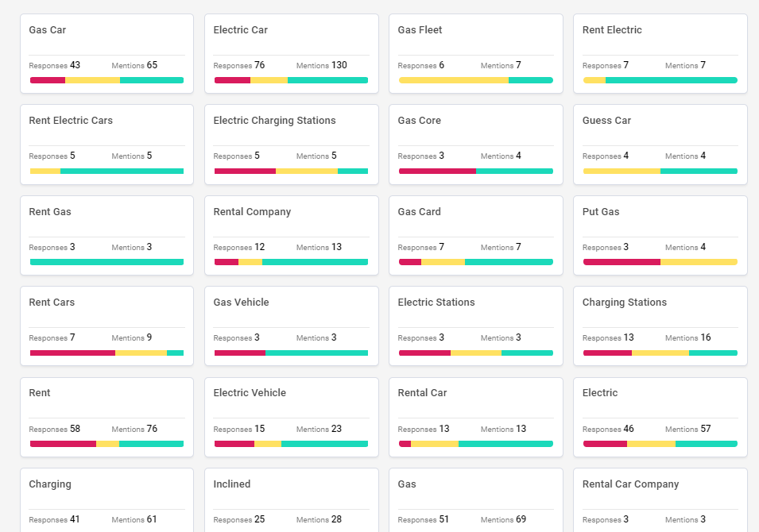Click the Rent Electric Cars title
The height and width of the screenshot is (532, 759).
point(71,121)
